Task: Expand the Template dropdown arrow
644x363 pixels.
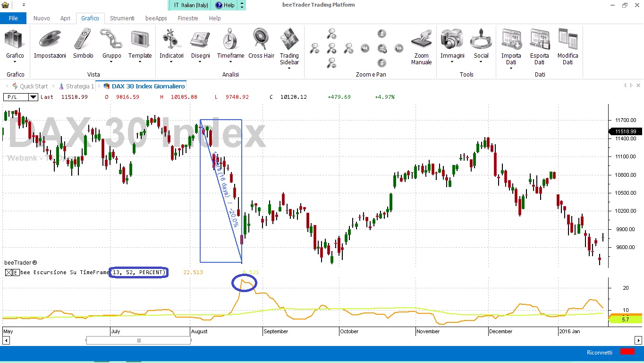Action: pyautogui.click(x=140, y=62)
